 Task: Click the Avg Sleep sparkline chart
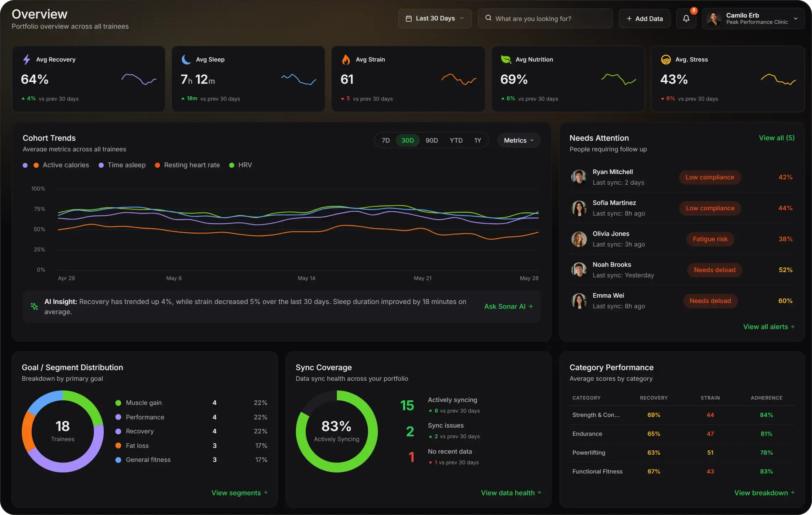298,79
